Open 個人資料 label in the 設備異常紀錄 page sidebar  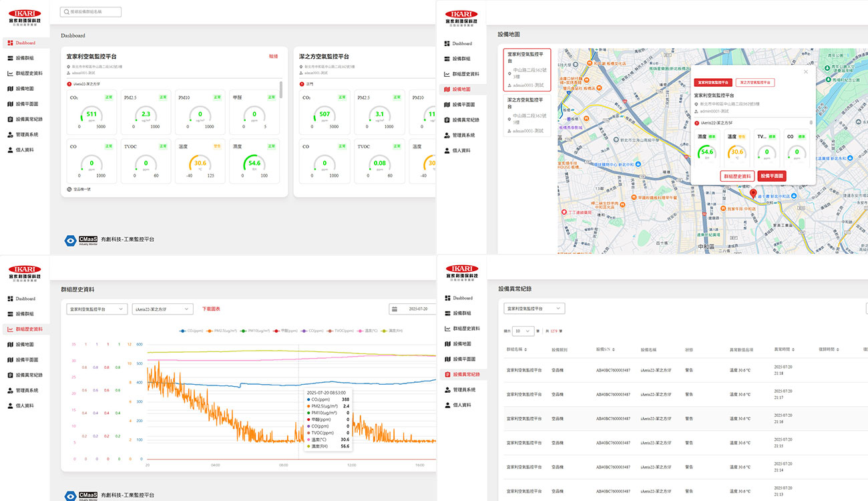pos(461,405)
